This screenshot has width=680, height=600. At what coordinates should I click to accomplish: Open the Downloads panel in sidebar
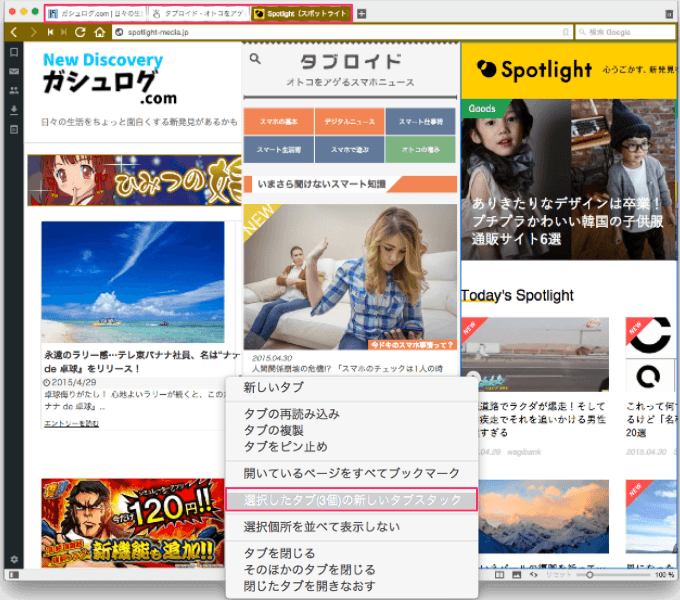(14, 109)
